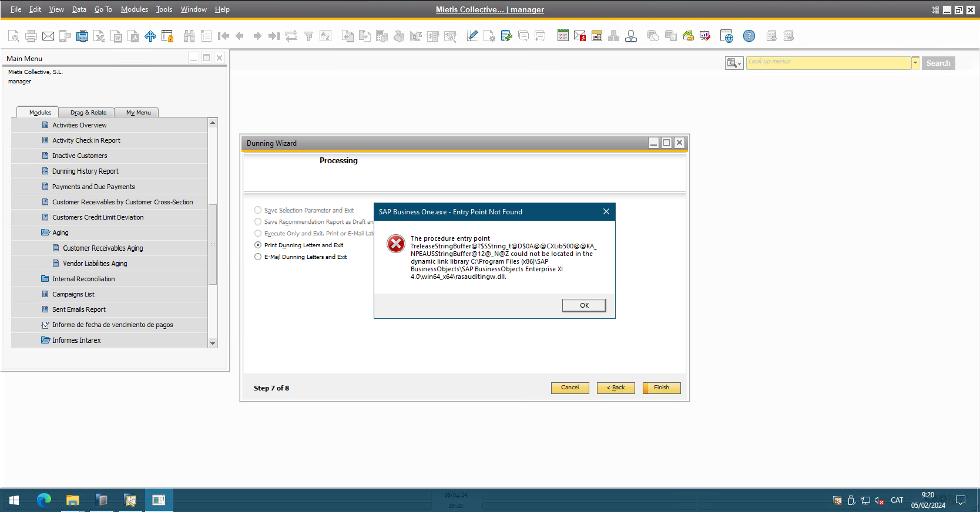Open Customer Receivables Aging report
Image resolution: width=980 pixels, height=512 pixels.
(x=103, y=248)
